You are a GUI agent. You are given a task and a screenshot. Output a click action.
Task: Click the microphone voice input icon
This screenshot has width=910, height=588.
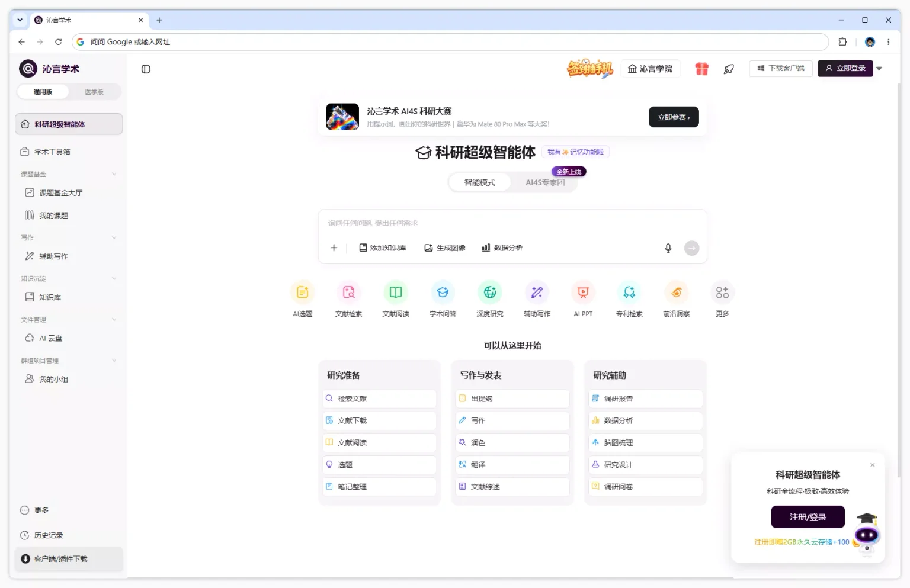(668, 248)
